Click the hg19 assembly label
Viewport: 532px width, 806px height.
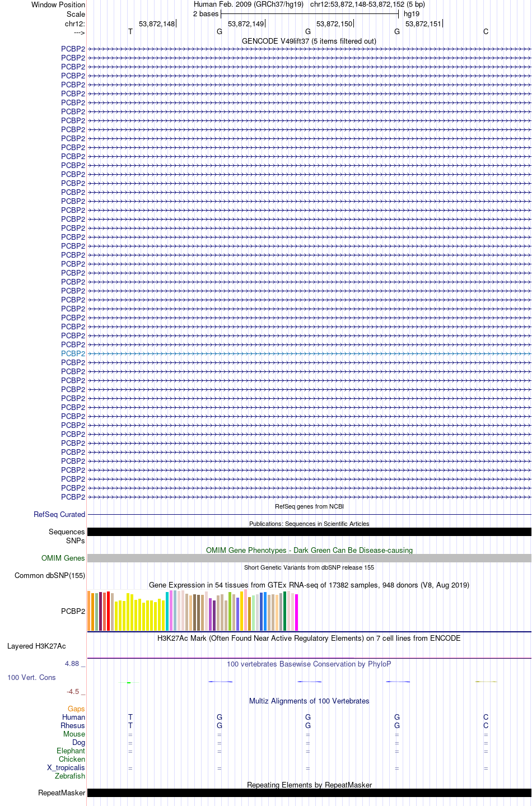[412, 14]
